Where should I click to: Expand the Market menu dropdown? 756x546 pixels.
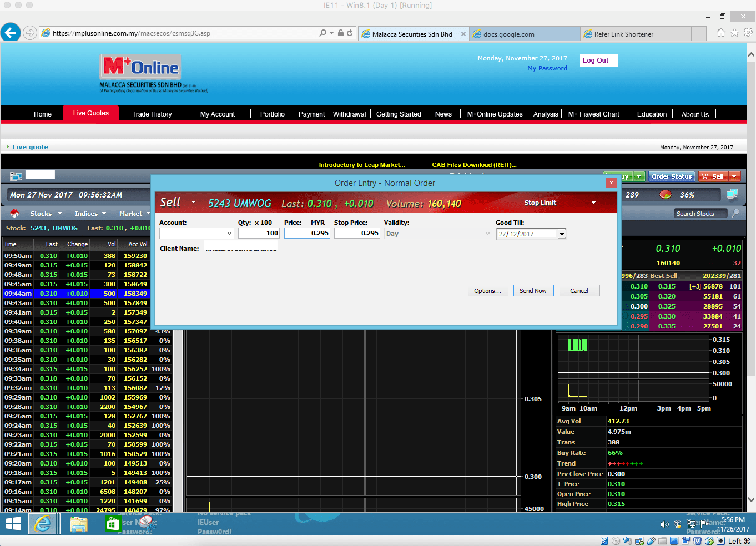point(148,214)
